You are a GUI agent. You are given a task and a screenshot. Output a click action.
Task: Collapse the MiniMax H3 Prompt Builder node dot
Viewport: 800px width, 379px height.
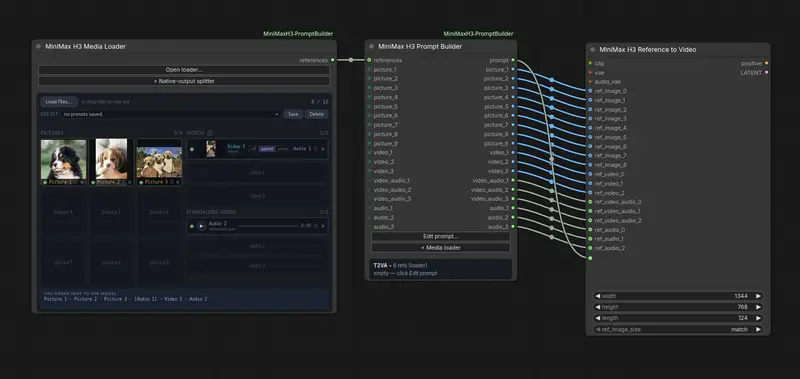(371, 46)
